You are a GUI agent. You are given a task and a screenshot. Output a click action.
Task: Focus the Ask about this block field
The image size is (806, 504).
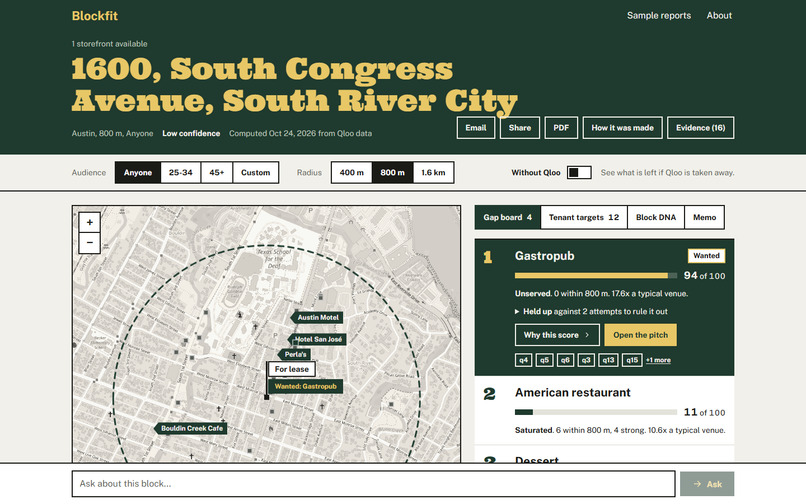pyautogui.click(x=373, y=484)
